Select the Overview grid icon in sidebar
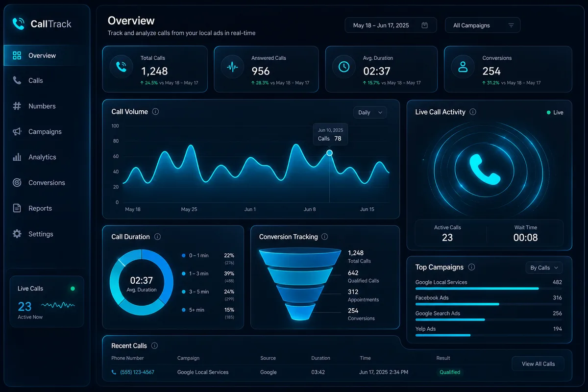The image size is (588, 392). pyautogui.click(x=17, y=55)
